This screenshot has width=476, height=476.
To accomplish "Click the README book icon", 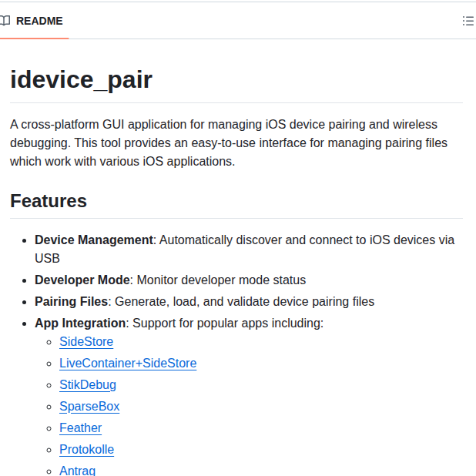I will (5, 21).
